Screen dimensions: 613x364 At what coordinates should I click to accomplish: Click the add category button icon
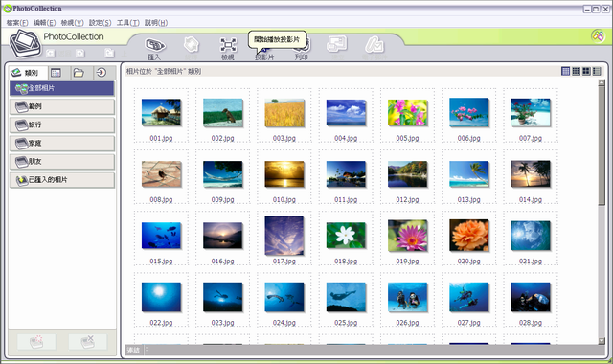tap(36, 342)
